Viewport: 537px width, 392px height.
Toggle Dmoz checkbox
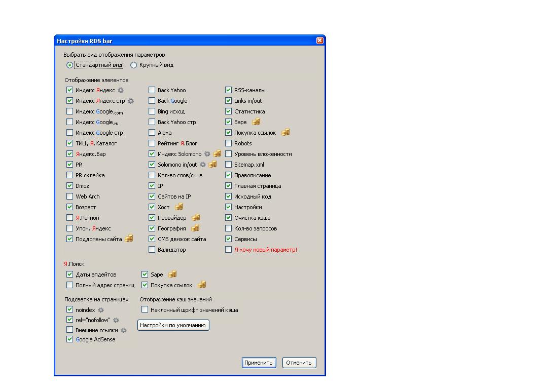pos(69,186)
